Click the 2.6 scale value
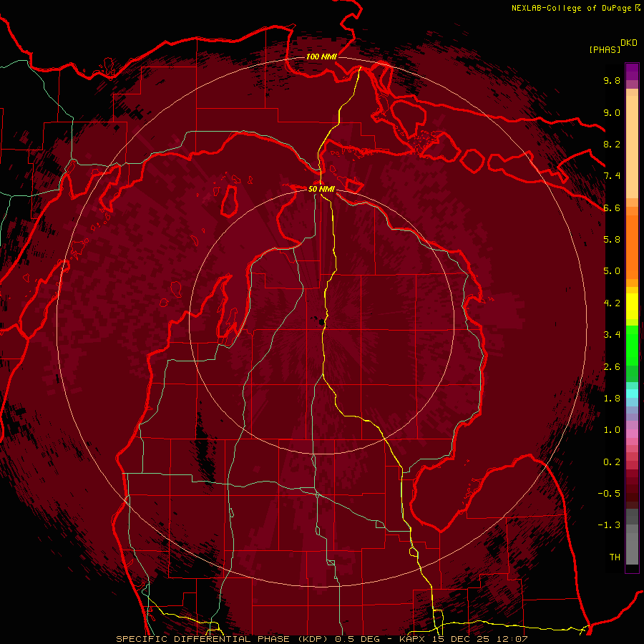The height and width of the screenshot is (644, 644). click(612, 367)
